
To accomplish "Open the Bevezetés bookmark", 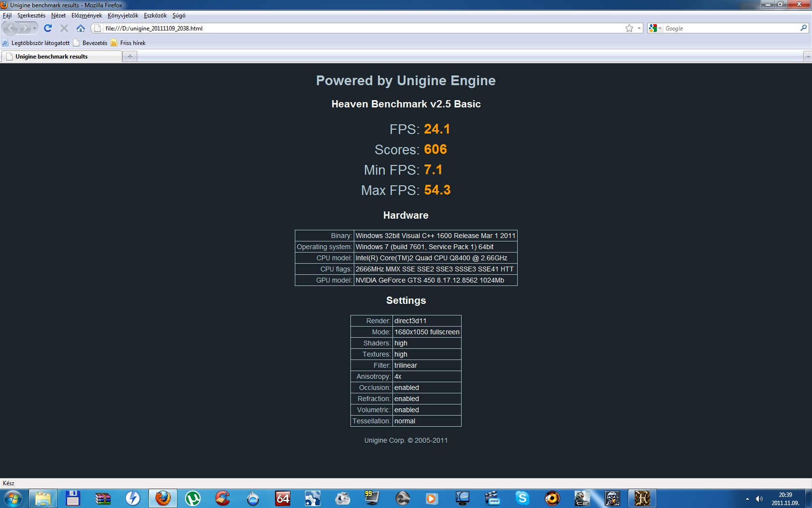I will point(90,43).
